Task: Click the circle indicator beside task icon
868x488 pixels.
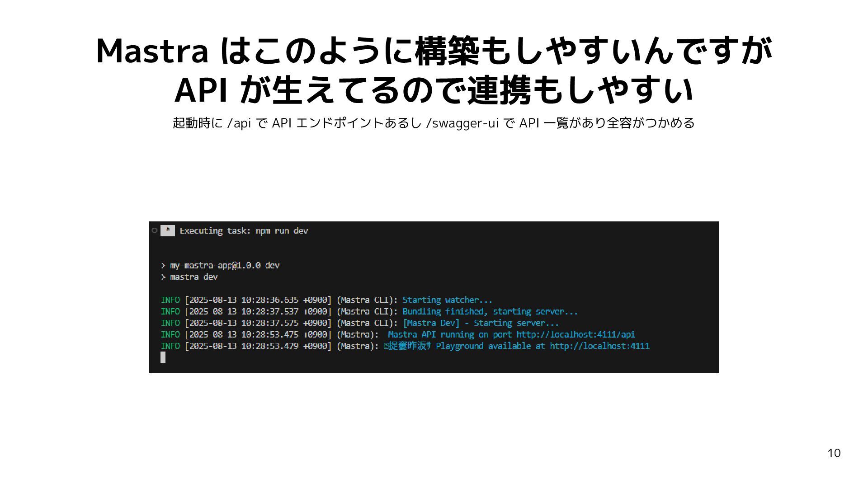Action: [x=155, y=230]
